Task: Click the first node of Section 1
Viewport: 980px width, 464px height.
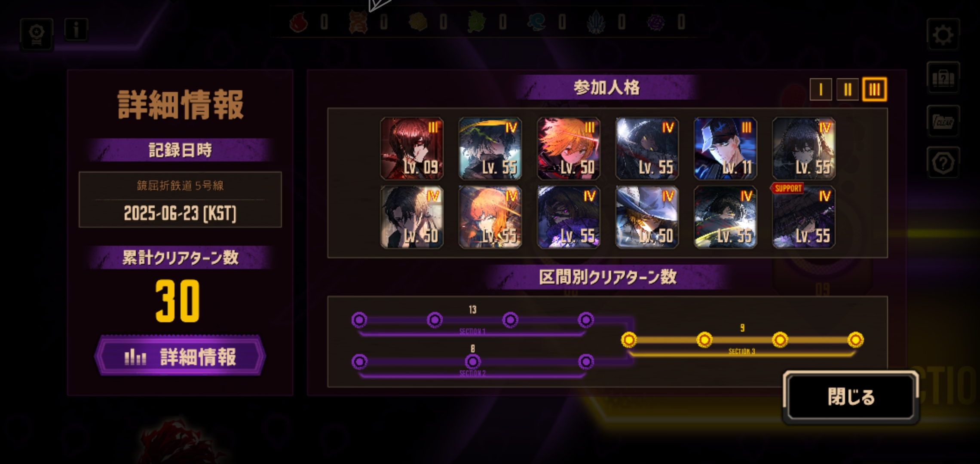Action: [359, 320]
